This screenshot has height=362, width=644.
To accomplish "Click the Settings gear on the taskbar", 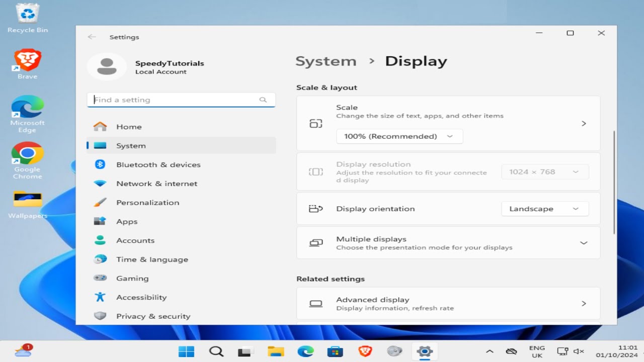I will point(425,351).
